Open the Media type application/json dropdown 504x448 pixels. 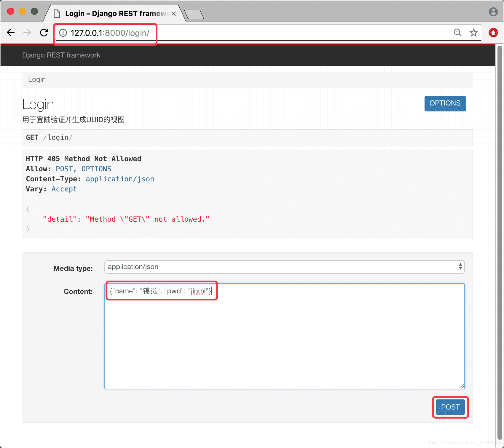pyautogui.click(x=284, y=267)
